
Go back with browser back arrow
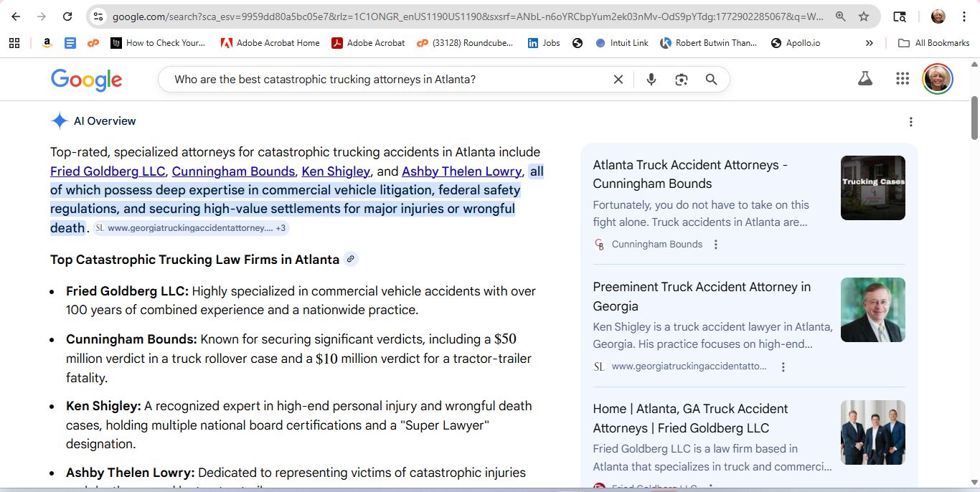click(x=16, y=16)
